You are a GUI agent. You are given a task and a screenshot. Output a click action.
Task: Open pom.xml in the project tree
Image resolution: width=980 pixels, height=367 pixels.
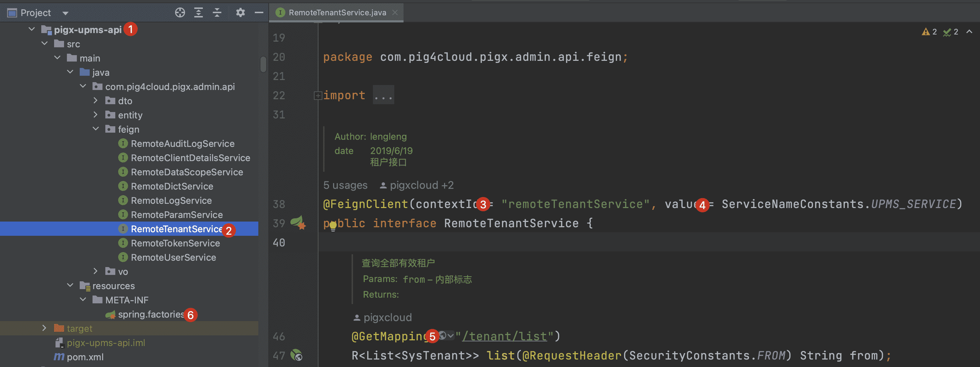click(x=85, y=357)
